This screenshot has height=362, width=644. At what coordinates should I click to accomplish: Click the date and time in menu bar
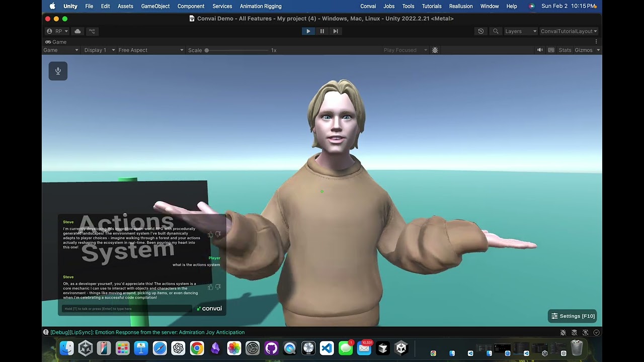point(570,6)
